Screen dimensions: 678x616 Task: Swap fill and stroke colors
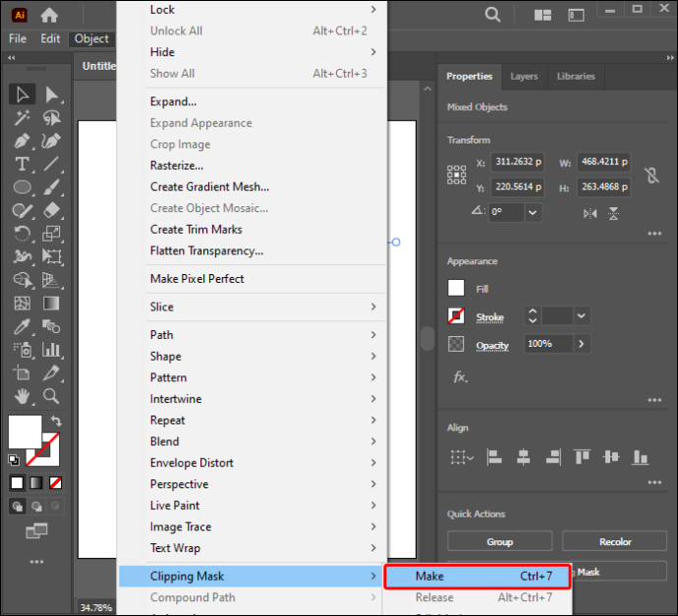click(x=56, y=420)
